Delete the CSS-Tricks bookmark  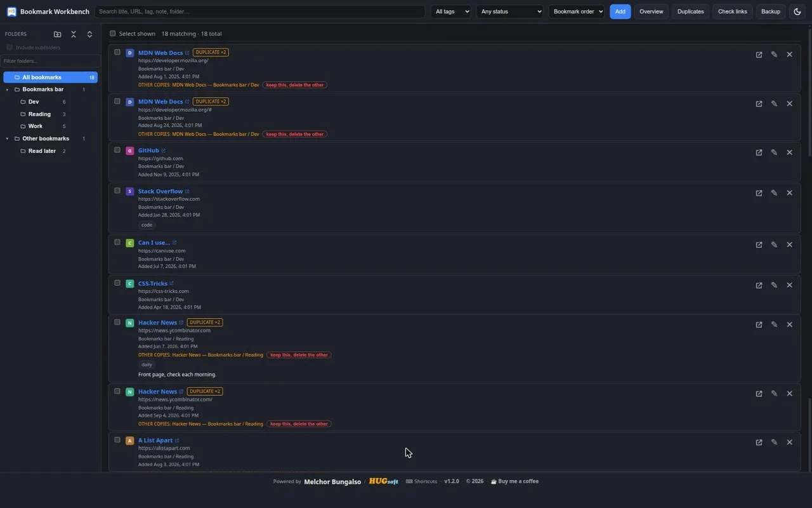point(789,285)
